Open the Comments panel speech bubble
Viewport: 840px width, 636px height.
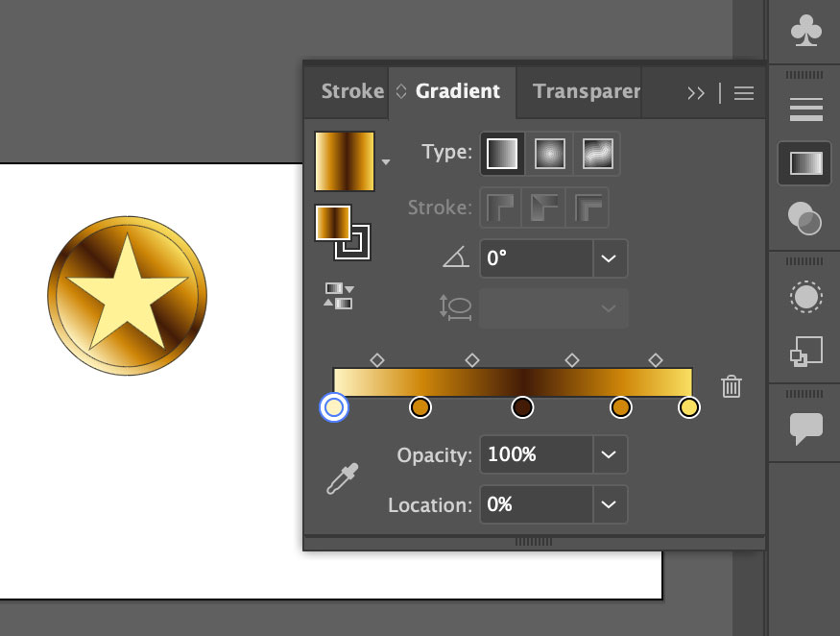pos(804,428)
